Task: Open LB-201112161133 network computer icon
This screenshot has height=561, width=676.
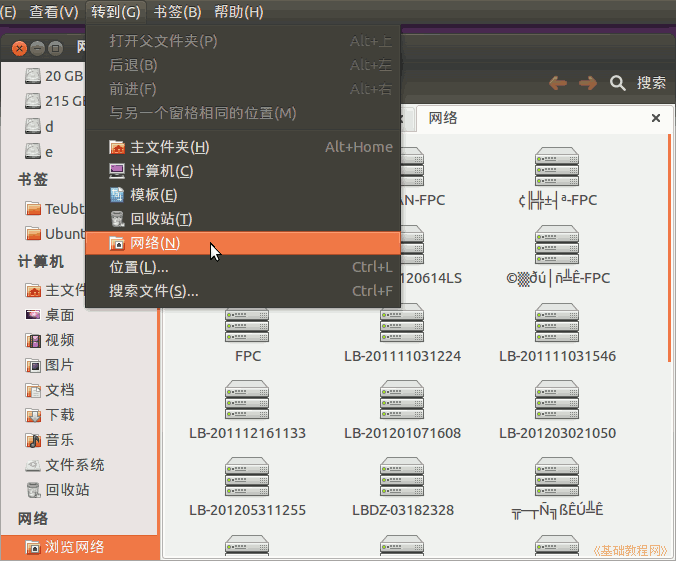Action: coord(247,402)
